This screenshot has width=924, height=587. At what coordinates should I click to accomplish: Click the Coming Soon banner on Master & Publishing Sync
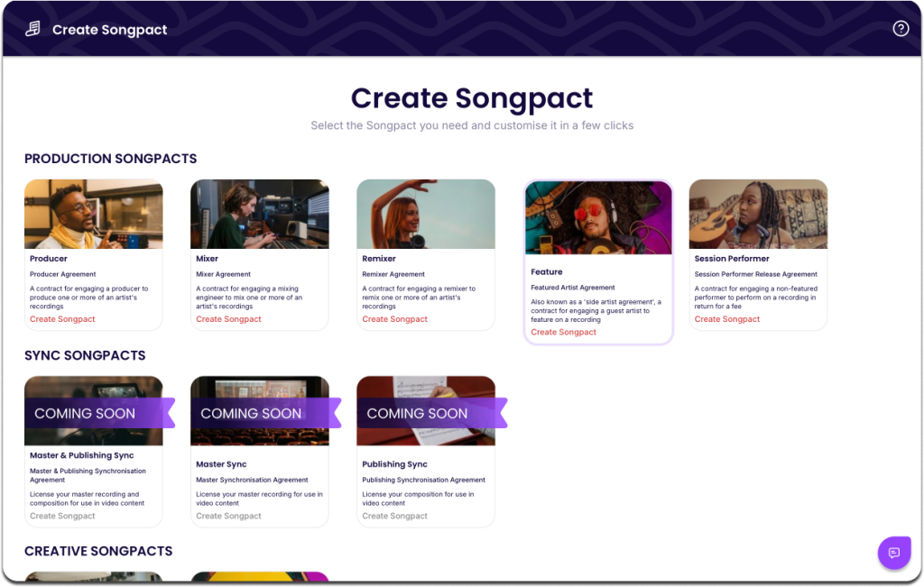(99, 413)
